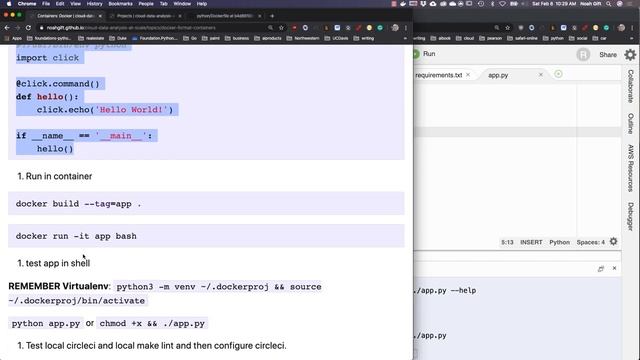Viewport: 640px width, 360px height.
Task: Toggle the INSERT mode indicator
Action: pos(531,242)
